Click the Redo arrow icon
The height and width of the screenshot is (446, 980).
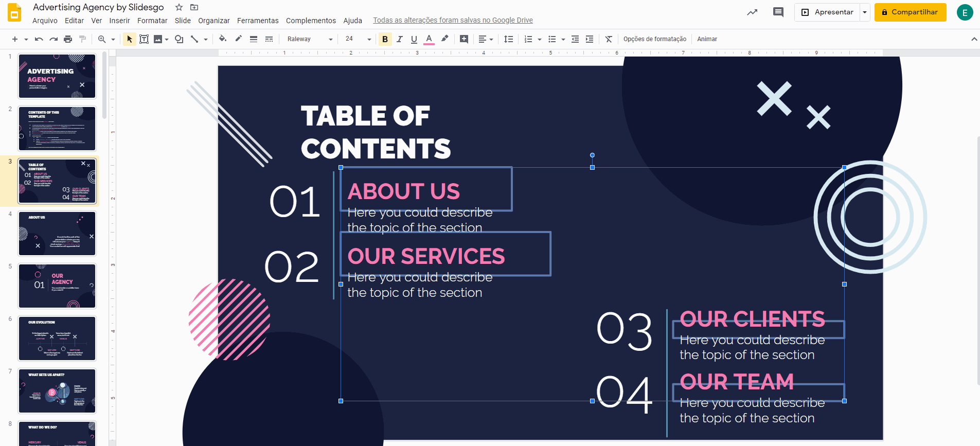[x=54, y=39]
